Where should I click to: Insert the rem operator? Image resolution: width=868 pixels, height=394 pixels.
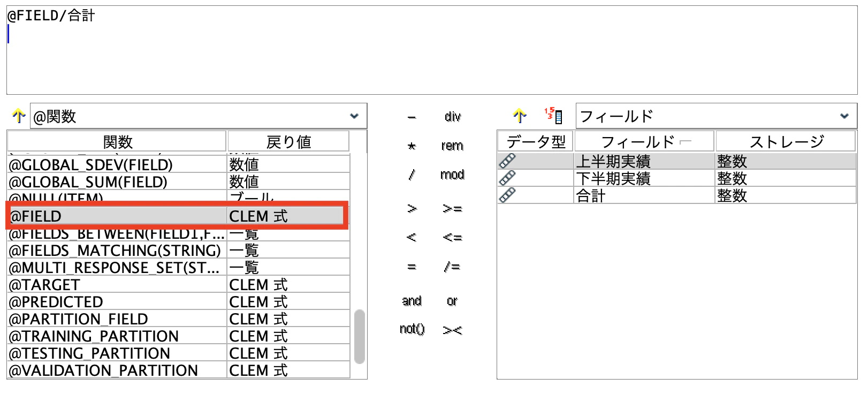click(452, 146)
